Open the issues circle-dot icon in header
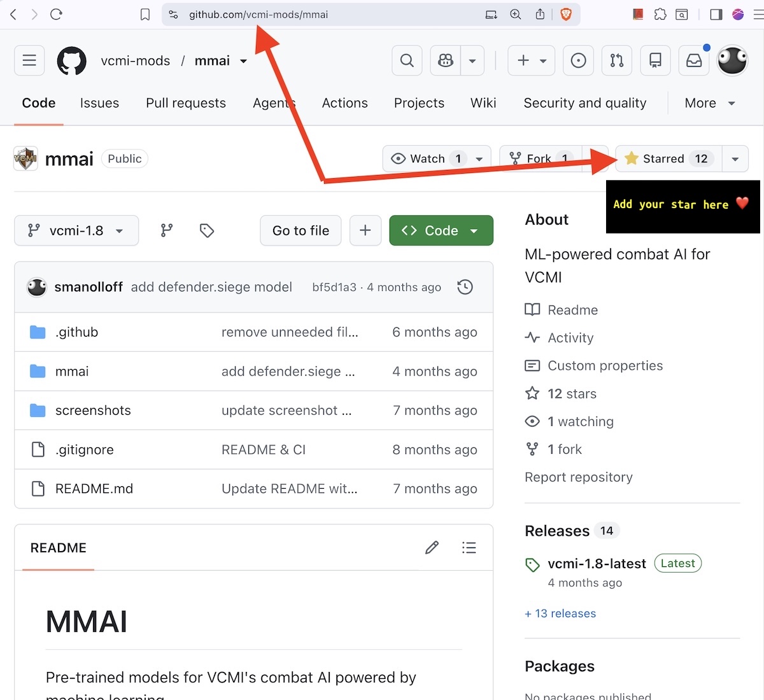 (x=578, y=60)
